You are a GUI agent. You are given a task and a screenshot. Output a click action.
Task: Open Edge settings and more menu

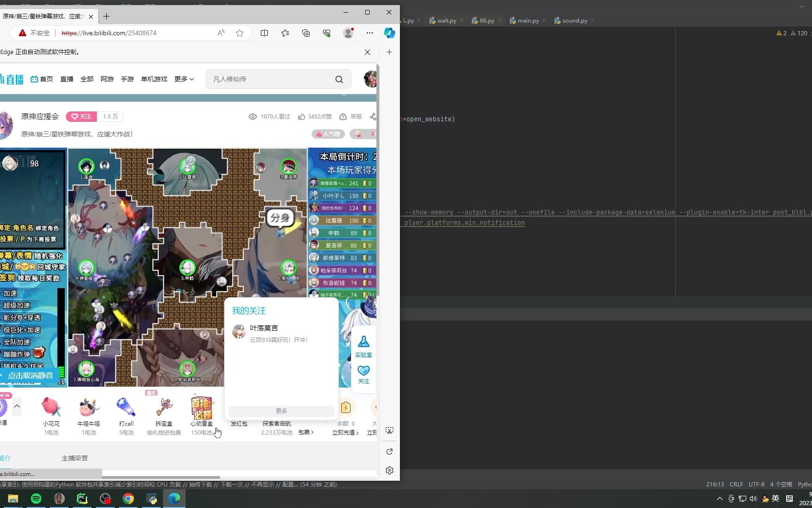(370, 33)
